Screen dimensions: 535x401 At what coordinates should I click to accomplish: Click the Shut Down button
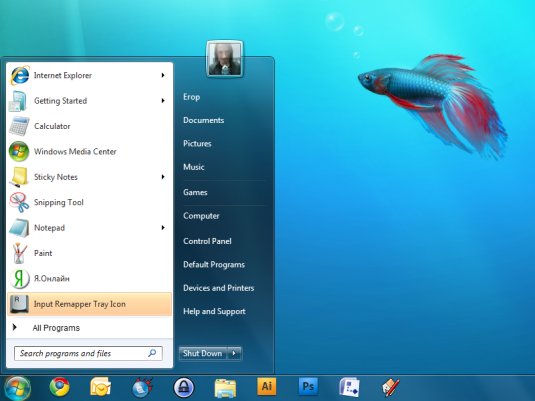pos(203,353)
